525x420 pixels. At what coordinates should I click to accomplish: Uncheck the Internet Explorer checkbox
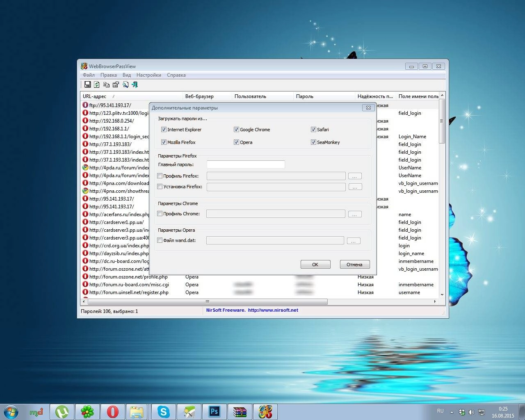pos(164,129)
